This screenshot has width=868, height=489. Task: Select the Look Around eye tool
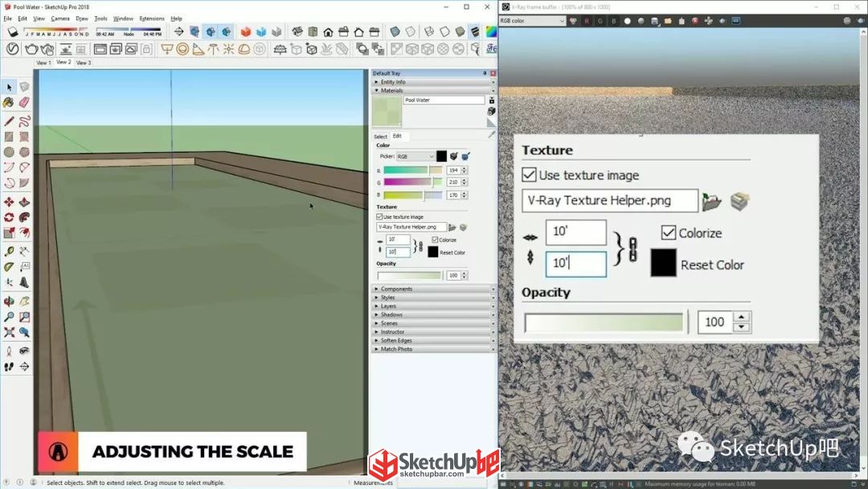(x=24, y=351)
